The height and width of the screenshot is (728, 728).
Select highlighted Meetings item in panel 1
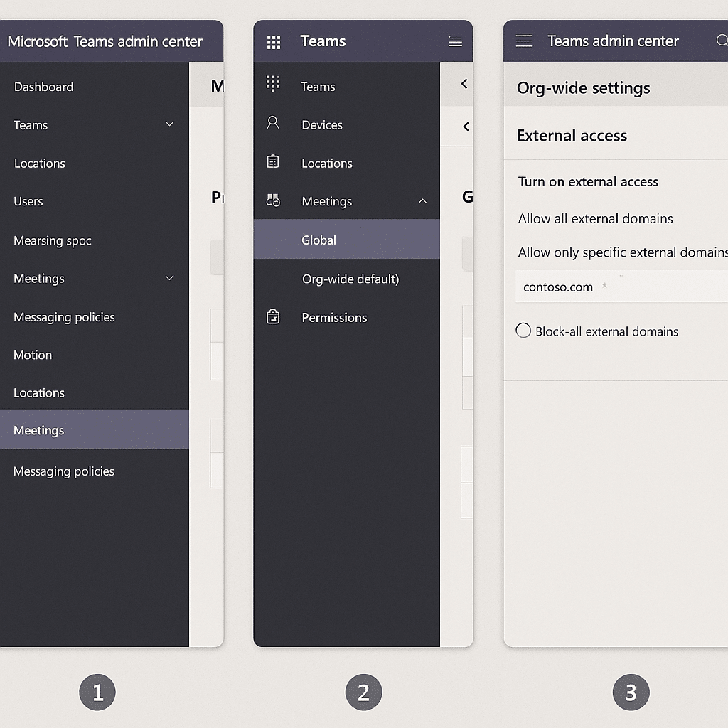pos(95,429)
